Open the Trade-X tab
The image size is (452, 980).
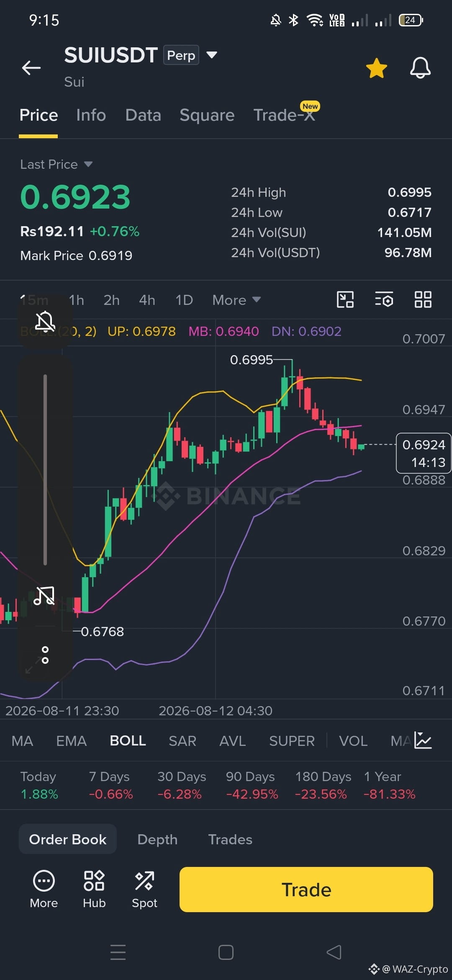click(285, 115)
